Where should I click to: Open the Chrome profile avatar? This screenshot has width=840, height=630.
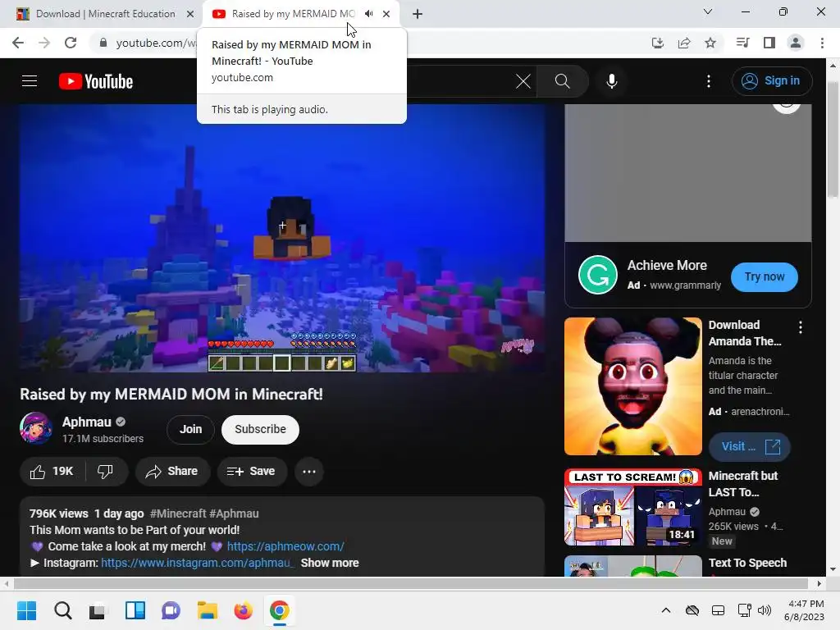(x=796, y=43)
